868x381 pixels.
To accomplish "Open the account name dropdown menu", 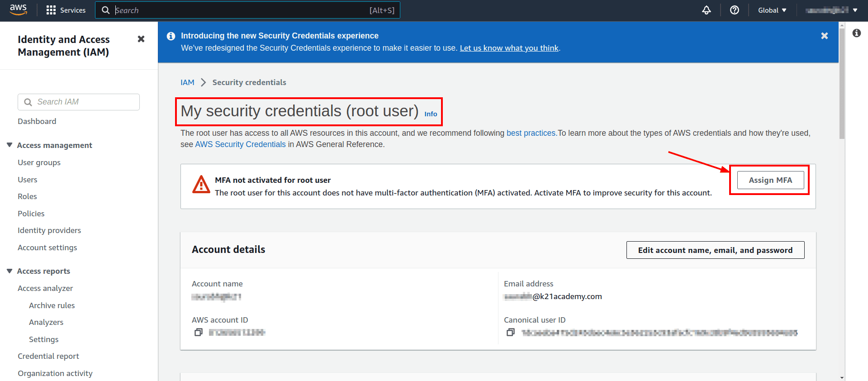I will (831, 10).
